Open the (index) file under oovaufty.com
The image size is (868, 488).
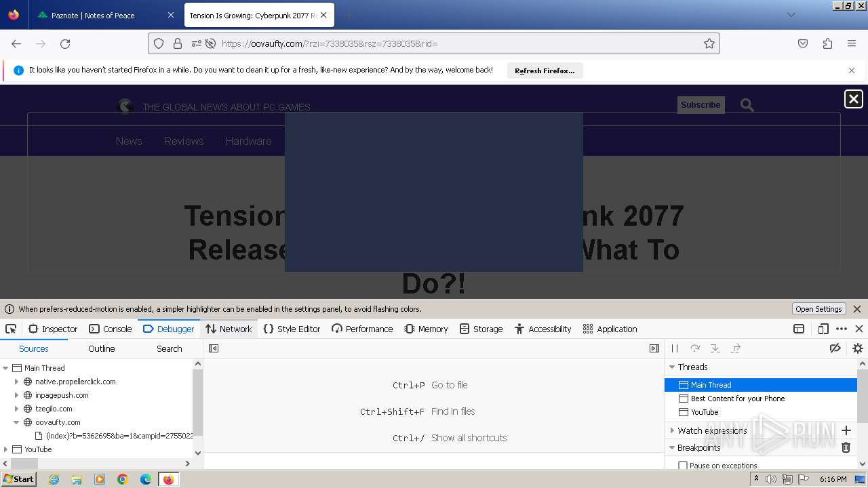tap(114, 436)
